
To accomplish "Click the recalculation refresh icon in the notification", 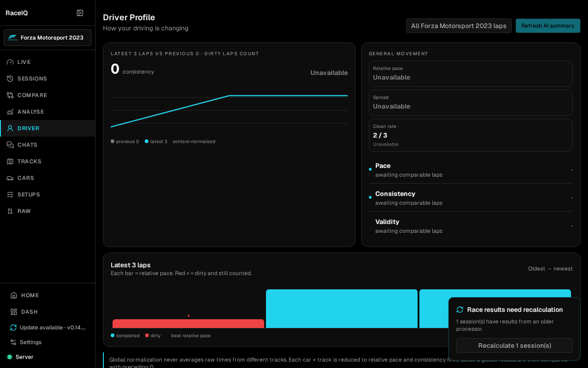I will pyautogui.click(x=460, y=310).
